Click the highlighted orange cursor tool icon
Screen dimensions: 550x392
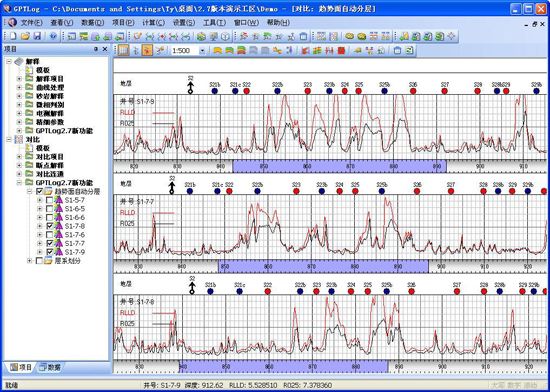pyautogui.click(x=147, y=50)
